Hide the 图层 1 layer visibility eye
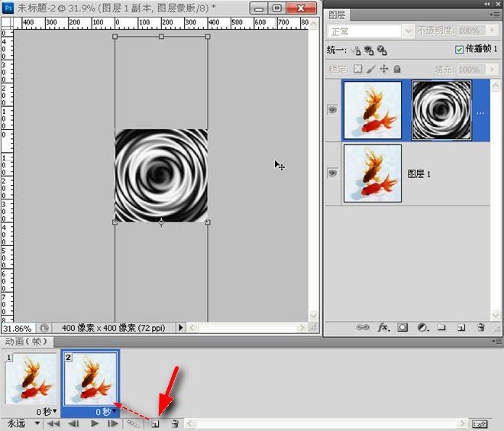 click(332, 173)
